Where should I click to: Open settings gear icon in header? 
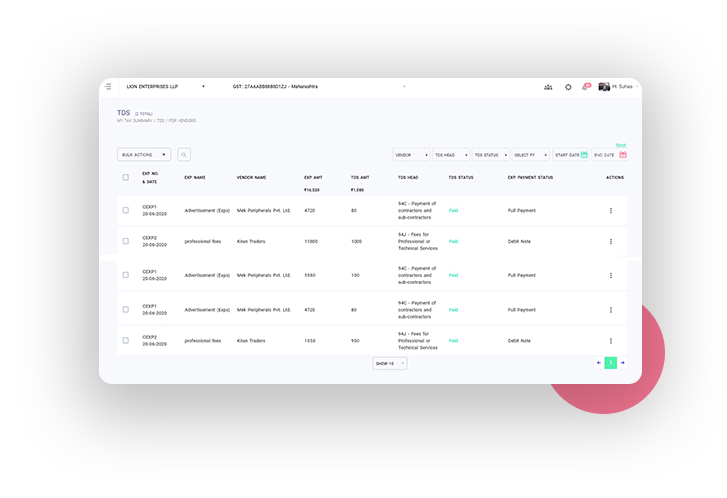click(568, 87)
